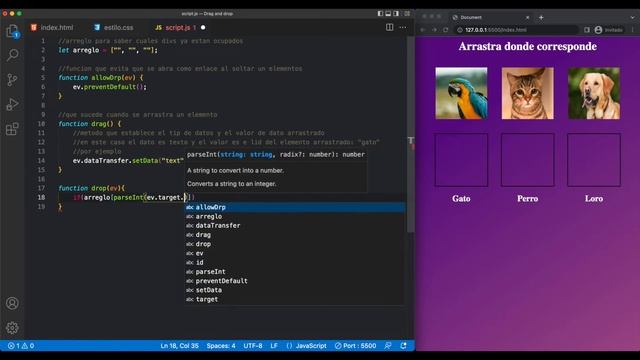Choose preventDefault from the suggestion list
Viewport: 640px width, 360px height.
click(295, 281)
